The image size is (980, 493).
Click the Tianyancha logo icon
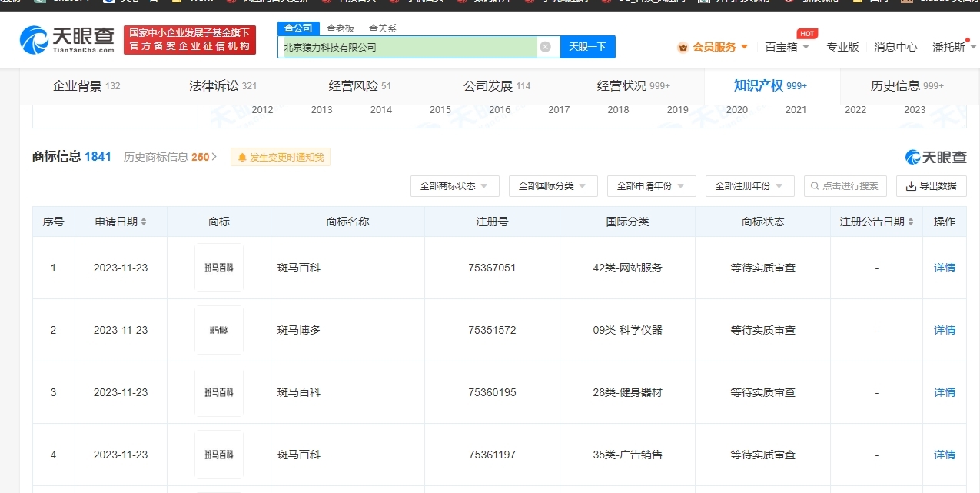(34, 40)
